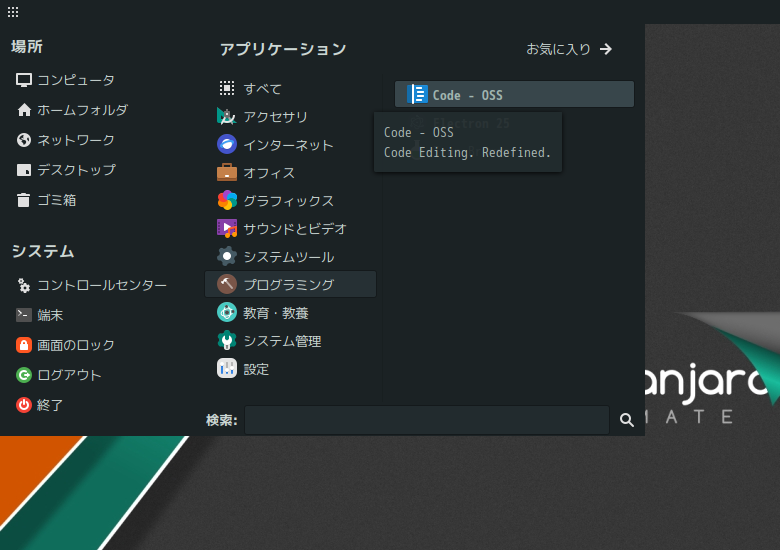
Task: Select 画面のロック lock screen
Action: pos(66,345)
